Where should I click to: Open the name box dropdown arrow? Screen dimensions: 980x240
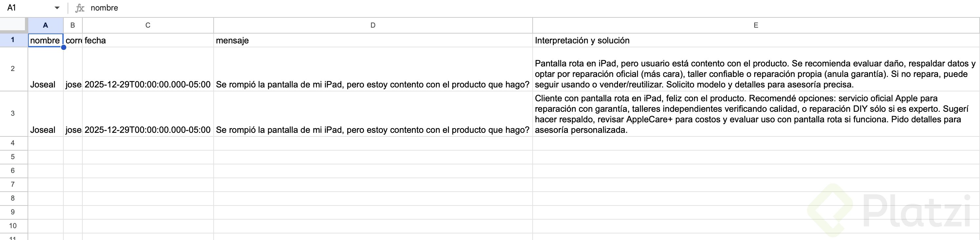(x=57, y=8)
